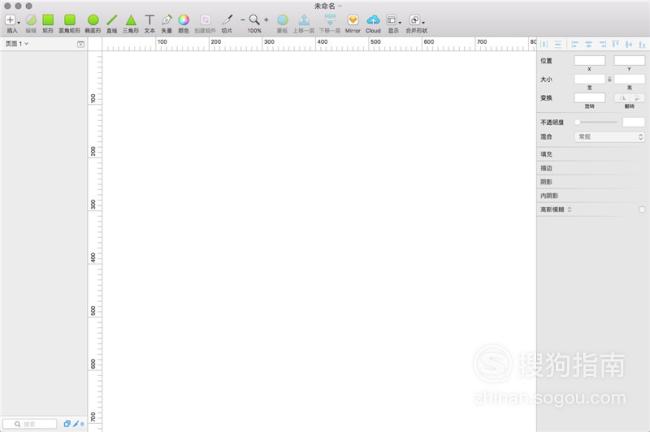650x432 pixels.
Task: Toggle the slice filter knife icon
Action: click(76, 424)
